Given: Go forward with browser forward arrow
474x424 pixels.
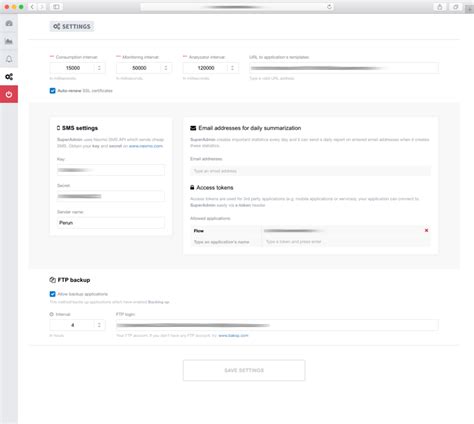Looking at the screenshot, I should tap(42, 7).
